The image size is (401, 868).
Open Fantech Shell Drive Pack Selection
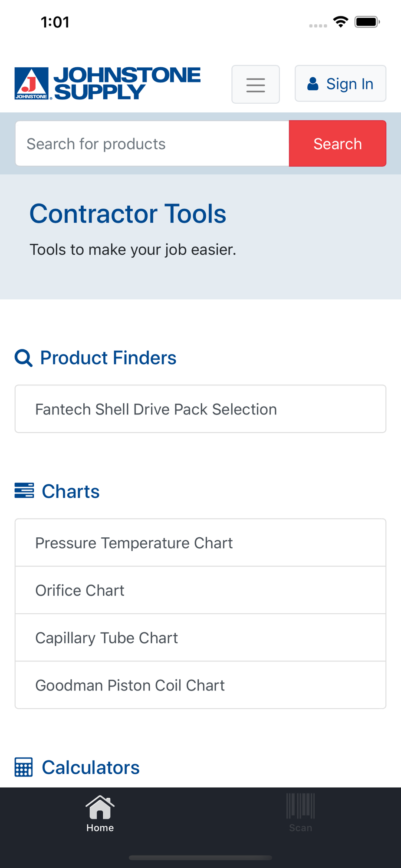(x=200, y=409)
